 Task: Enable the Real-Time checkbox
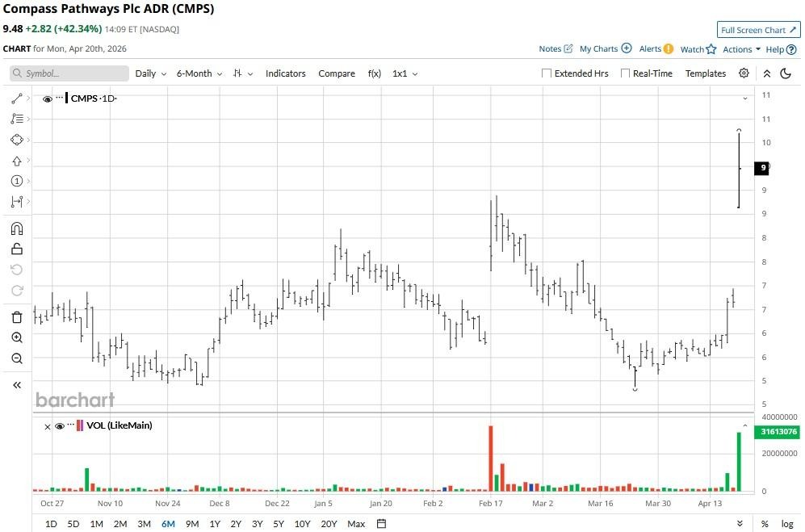click(x=625, y=73)
